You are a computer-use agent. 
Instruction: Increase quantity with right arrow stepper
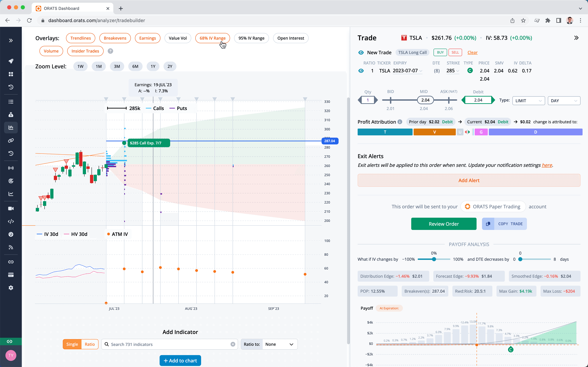point(376,100)
